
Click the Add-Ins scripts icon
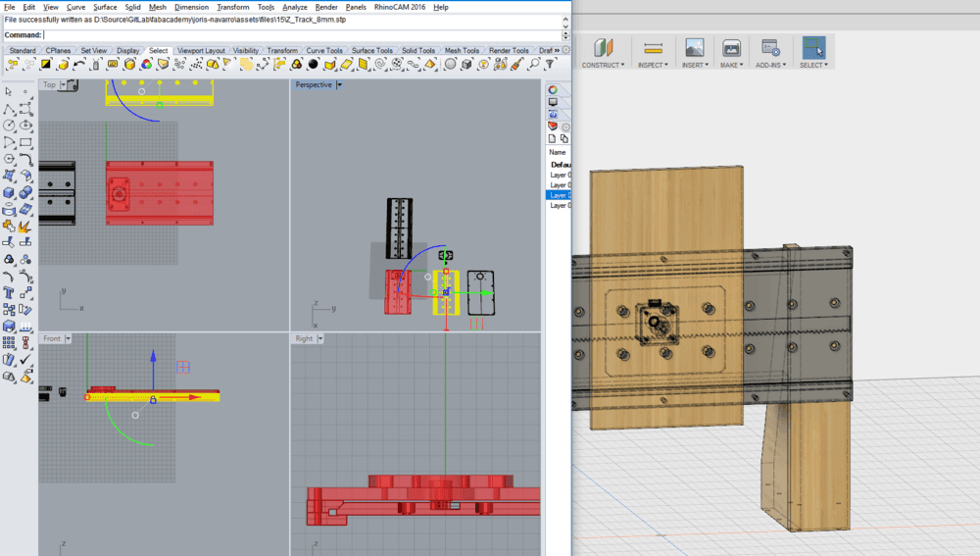[770, 48]
